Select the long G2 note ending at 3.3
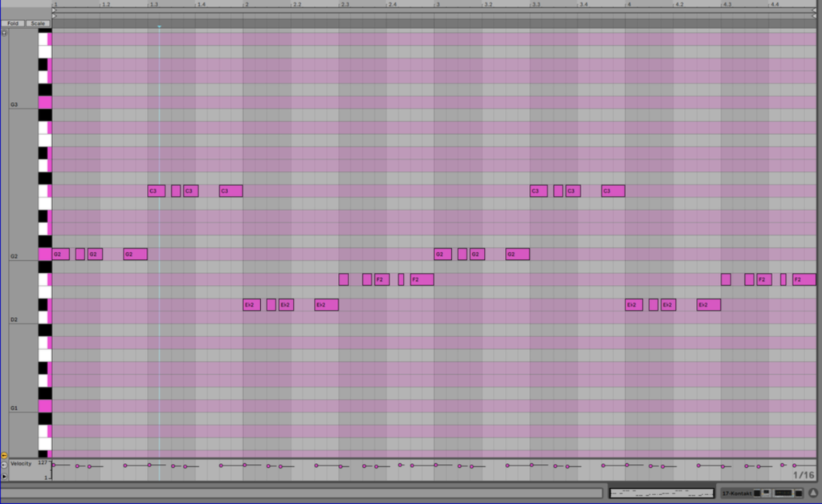This screenshot has width=822, height=504. [518, 254]
